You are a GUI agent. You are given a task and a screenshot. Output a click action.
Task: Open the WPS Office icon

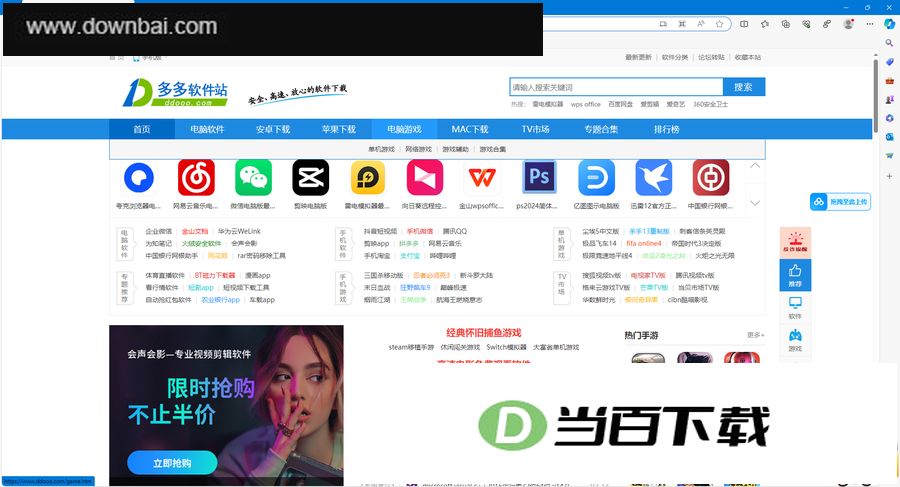482,178
